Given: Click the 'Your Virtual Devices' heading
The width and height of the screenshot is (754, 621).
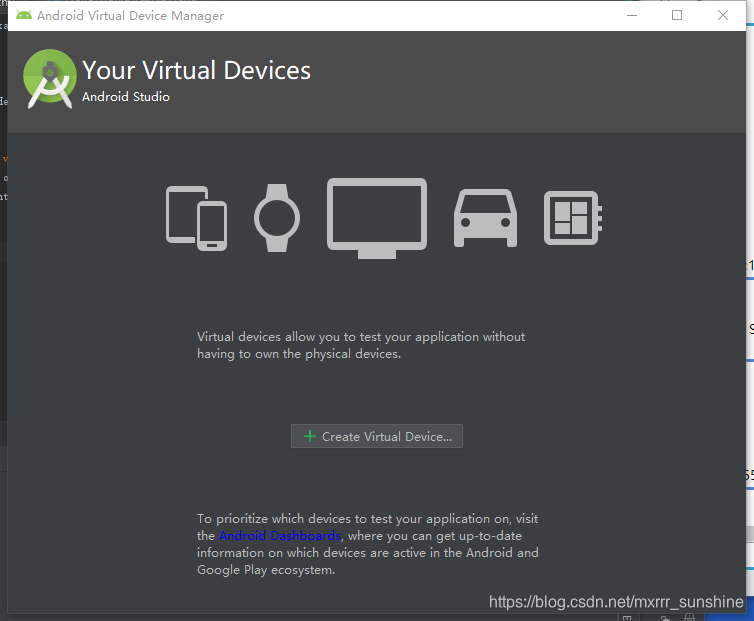Looking at the screenshot, I should pyautogui.click(x=196, y=70).
